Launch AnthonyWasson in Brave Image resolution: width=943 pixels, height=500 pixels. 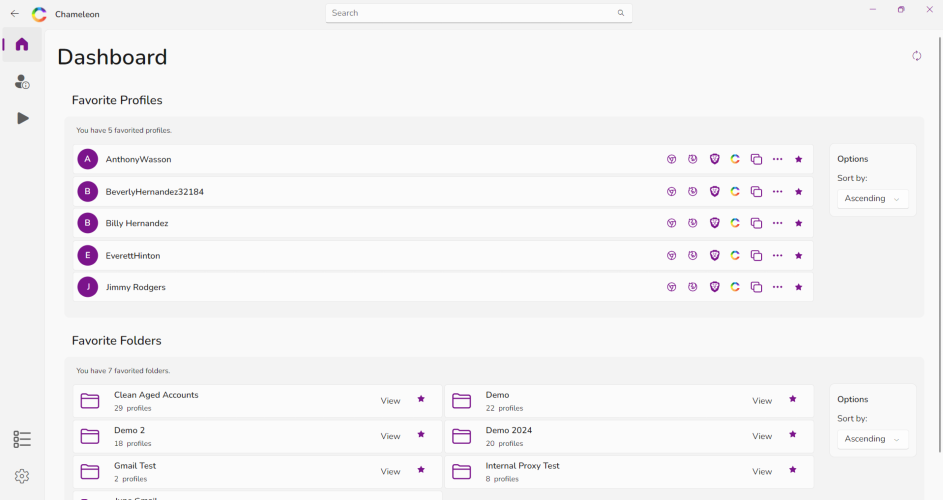pos(714,159)
